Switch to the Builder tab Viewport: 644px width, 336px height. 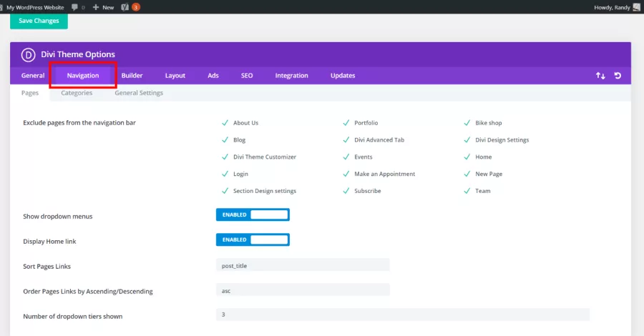132,76
